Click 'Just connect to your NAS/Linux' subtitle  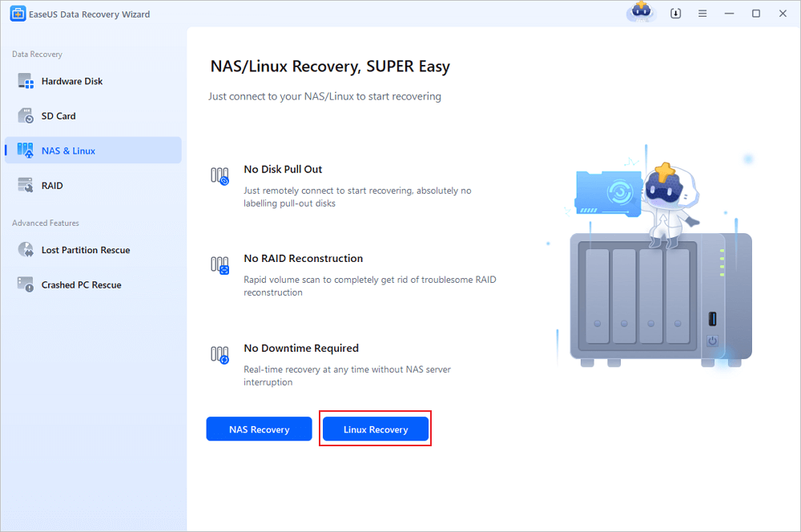[325, 96]
